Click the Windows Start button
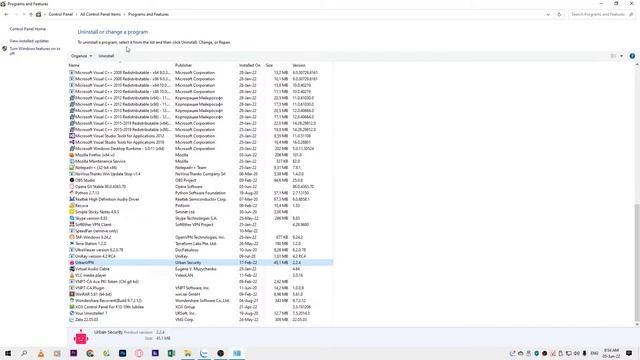The image size is (640, 360). tap(8, 353)
